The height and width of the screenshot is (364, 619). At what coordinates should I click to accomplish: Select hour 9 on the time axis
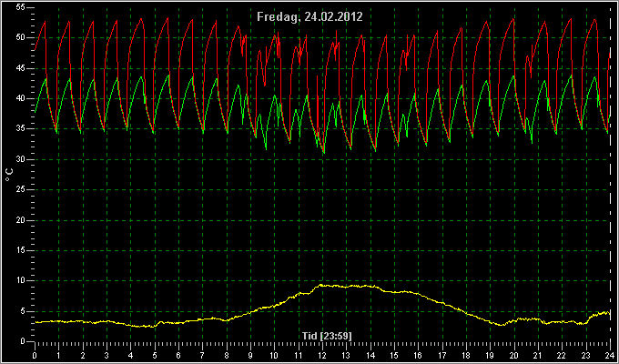(x=250, y=356)
